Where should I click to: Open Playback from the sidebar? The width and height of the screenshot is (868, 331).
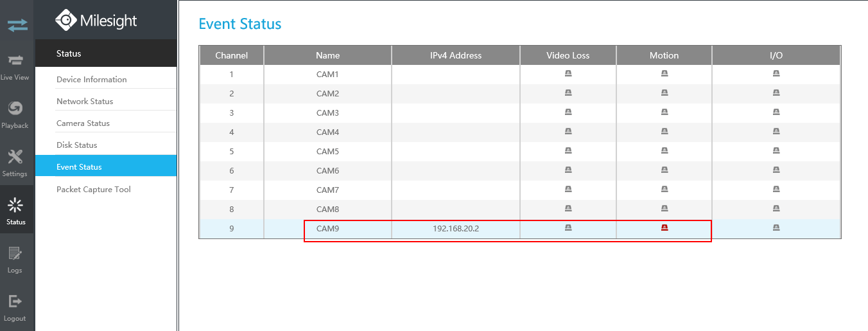coord(15,109)
